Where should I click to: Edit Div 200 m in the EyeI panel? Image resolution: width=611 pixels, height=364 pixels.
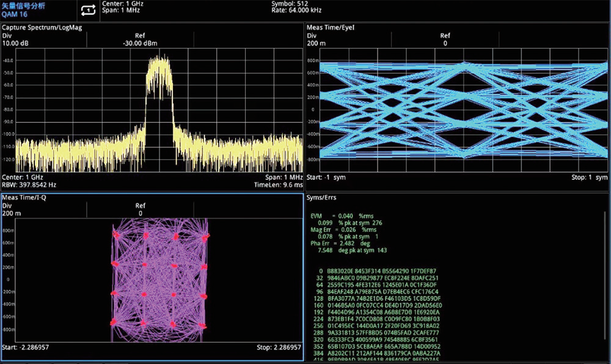pyautogui.click(x=316, y=39)
